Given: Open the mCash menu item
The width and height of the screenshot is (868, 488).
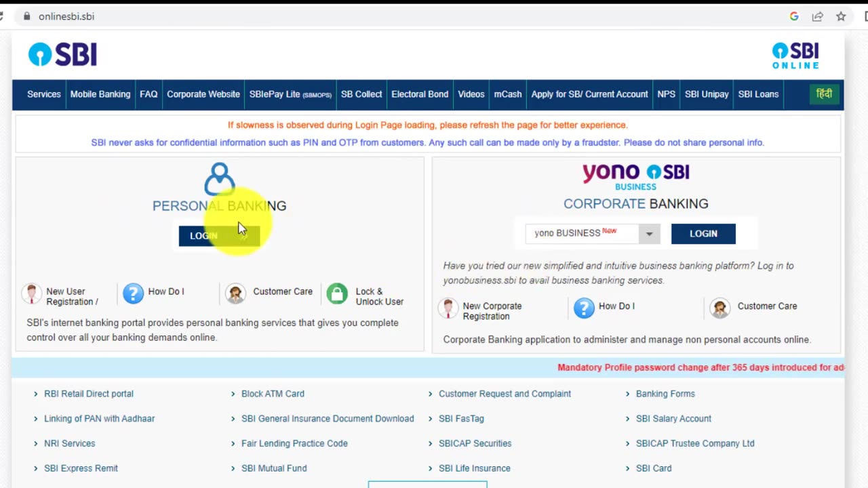Looking at the screenshot, I should point(508,94).
